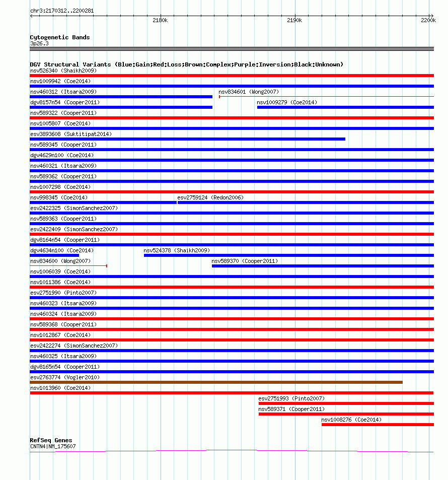The width and height of the screenshot is (448, 480).
Task: Open nsv589345 (Cooper2011) variant
Action: pyautogui.click(x=63, y=145)
